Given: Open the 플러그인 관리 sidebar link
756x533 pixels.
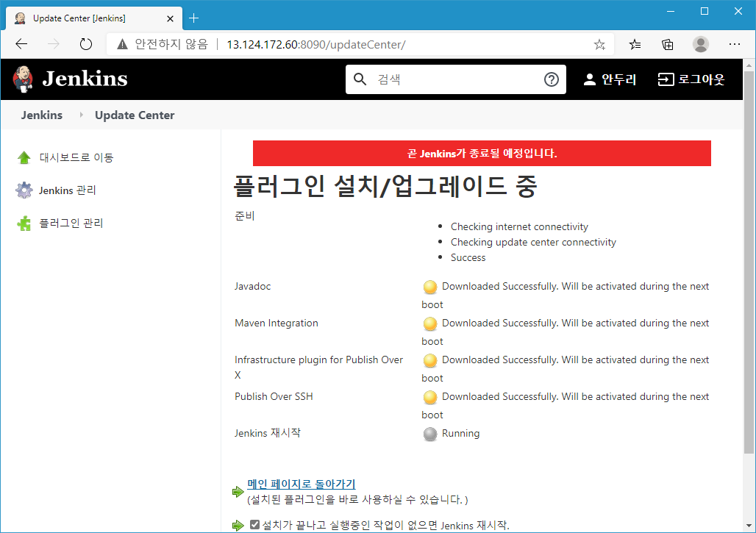Looking at the screenshot, I should coord(71,223).
